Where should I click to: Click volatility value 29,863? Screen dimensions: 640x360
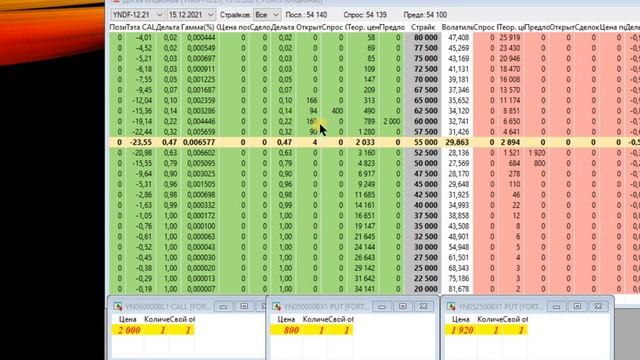[x=457, y=142]
